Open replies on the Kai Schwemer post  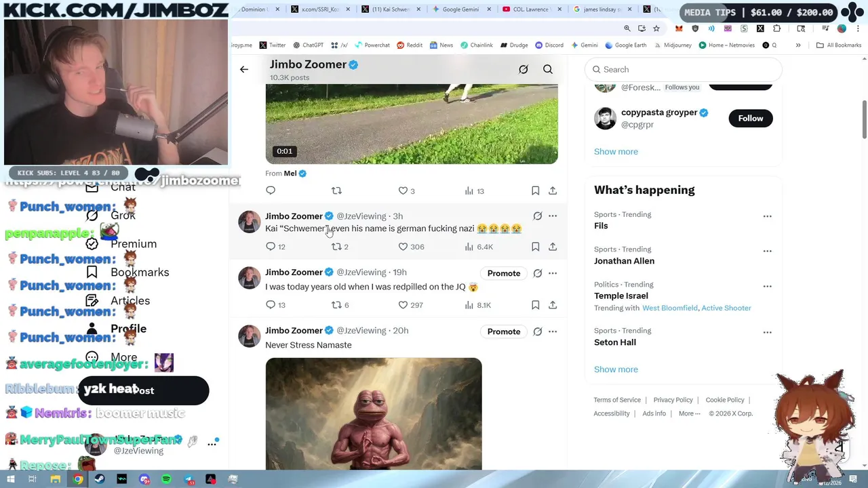275,247
